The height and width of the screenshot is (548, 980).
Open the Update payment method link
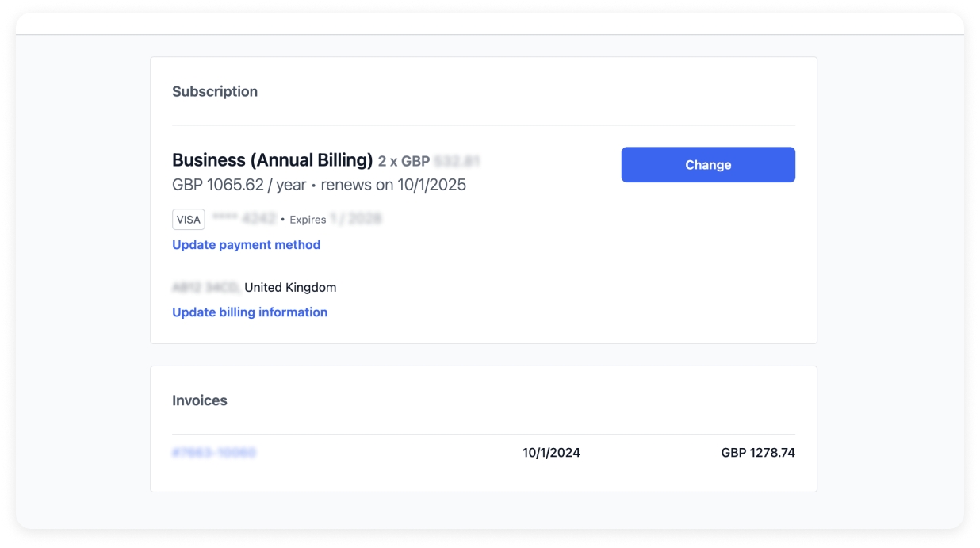(246, 245)
